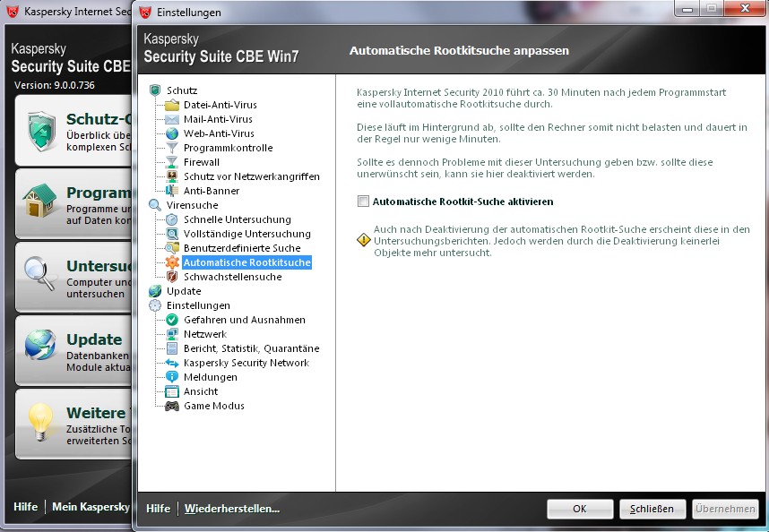Click Mein Kaspersky link in main window

pyautogui.click(x=91, y=507)
